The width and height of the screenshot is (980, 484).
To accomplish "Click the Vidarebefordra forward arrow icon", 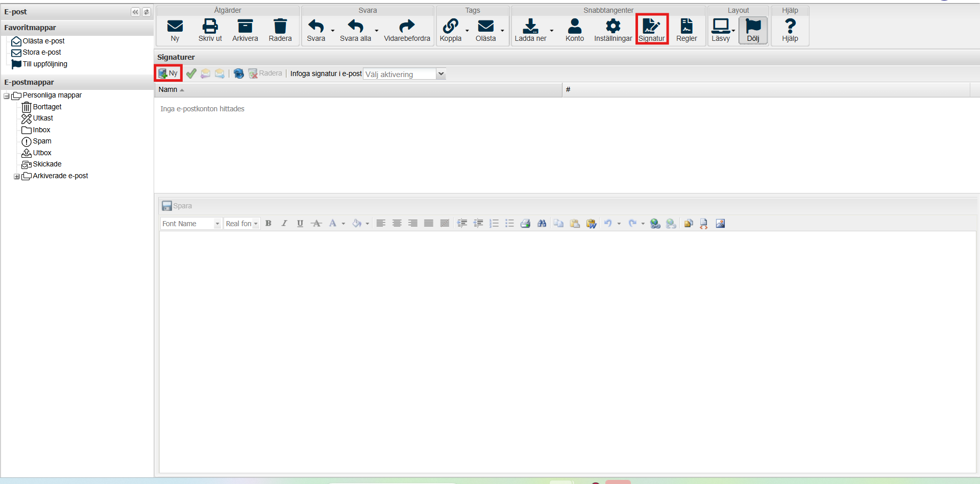I will coord(407,26).
